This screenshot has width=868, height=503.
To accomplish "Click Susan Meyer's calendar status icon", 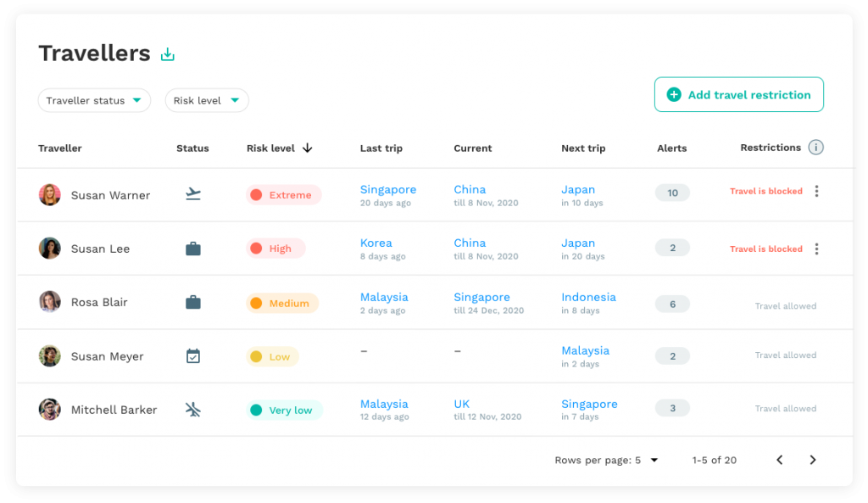I will pyautogui.click(x=192, y=355).
